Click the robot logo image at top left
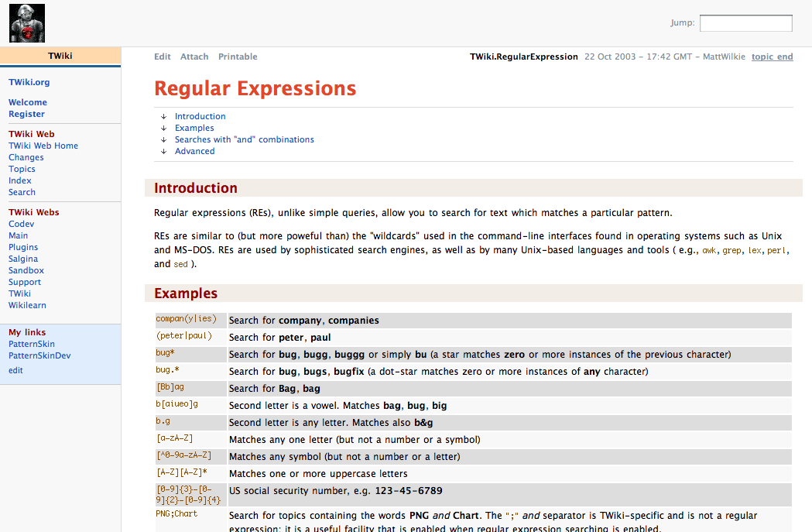Screen dimensions: 812x532 point(26,23)
